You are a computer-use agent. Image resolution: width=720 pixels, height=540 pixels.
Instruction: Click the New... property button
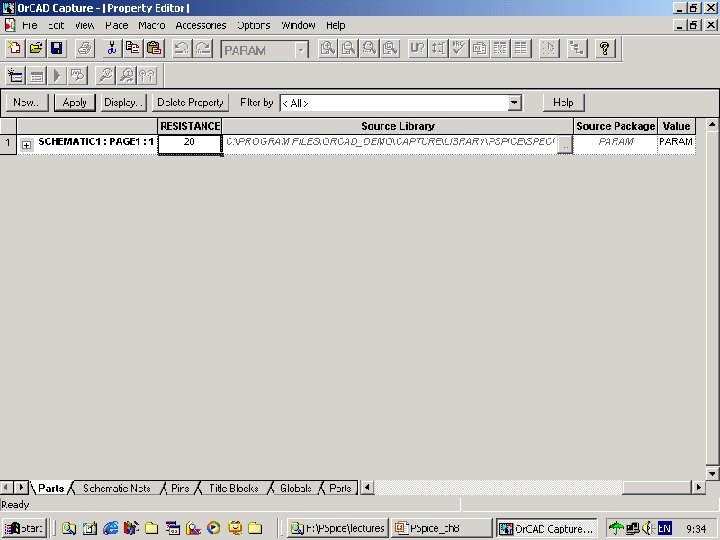pyautogui.click(x=27, y=102)
